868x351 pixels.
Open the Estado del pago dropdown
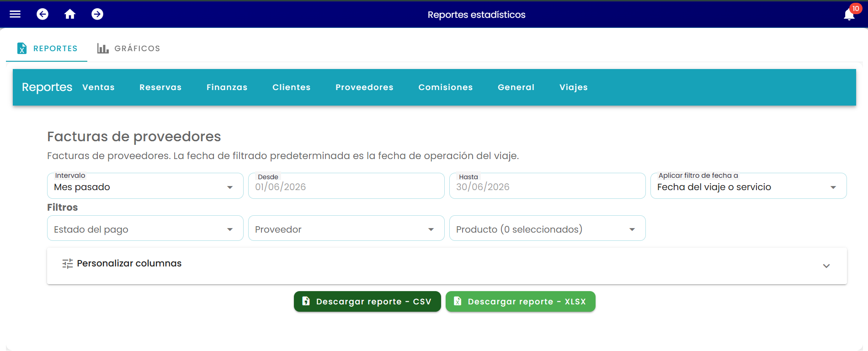tap(145, 228)
